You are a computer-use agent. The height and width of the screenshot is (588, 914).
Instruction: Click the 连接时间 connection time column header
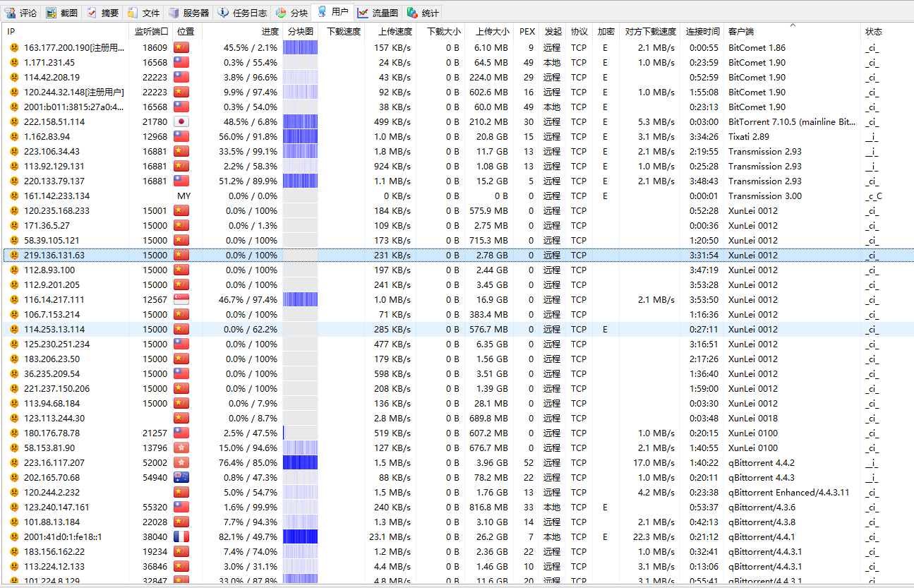[702, 32]
